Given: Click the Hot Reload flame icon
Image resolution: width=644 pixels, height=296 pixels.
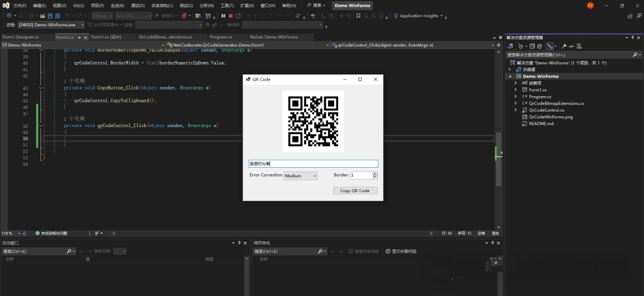Looking at the screenshot, I should 183,16.
